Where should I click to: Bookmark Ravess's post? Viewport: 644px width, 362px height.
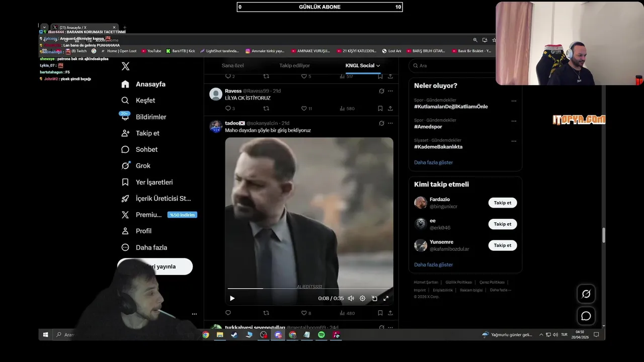click(380, 108)
